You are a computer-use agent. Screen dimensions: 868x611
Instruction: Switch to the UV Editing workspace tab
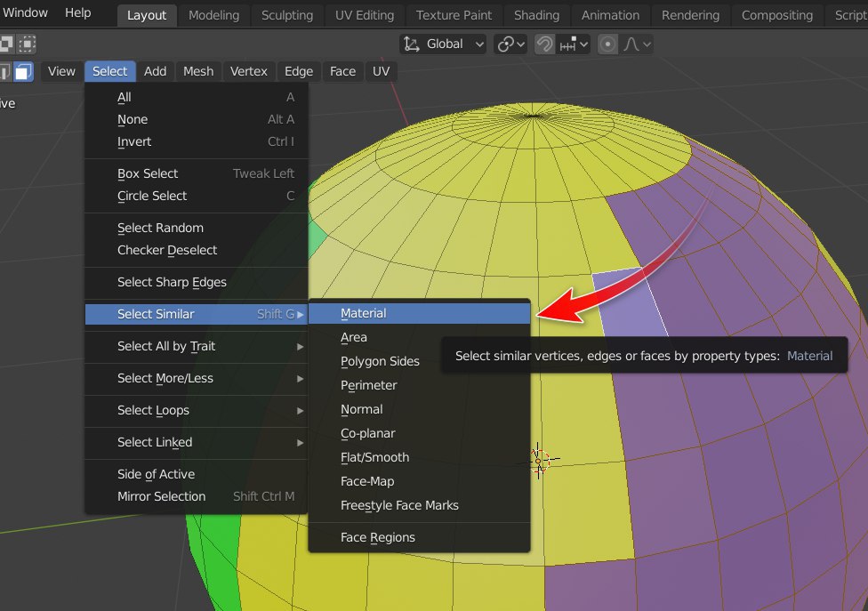(365, 15)
